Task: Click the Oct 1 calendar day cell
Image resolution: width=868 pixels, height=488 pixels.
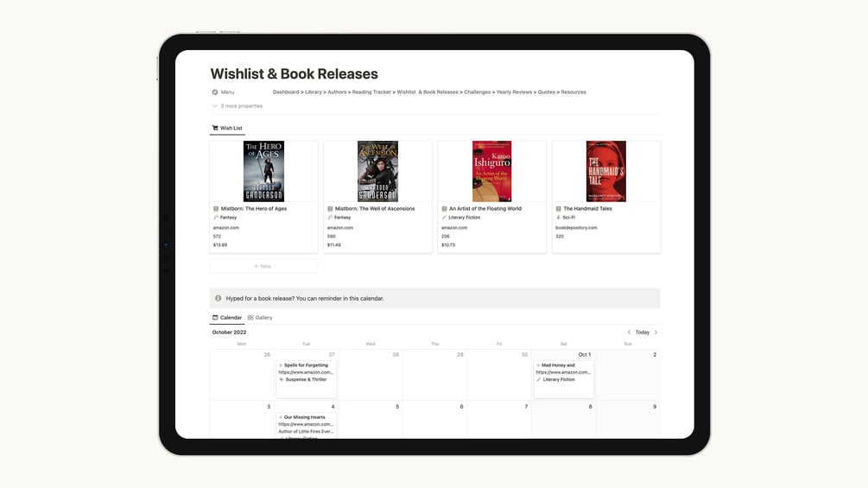Action: 563,375
